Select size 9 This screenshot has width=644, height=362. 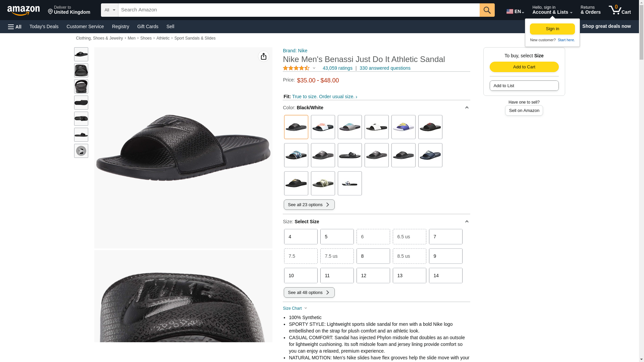[x=445, y=256]
